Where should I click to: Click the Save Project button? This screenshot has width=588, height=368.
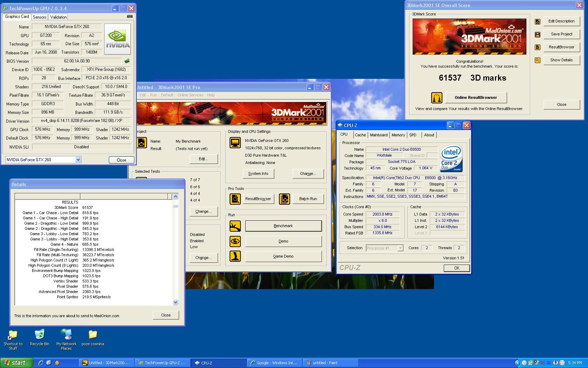(x=561, y=34)
